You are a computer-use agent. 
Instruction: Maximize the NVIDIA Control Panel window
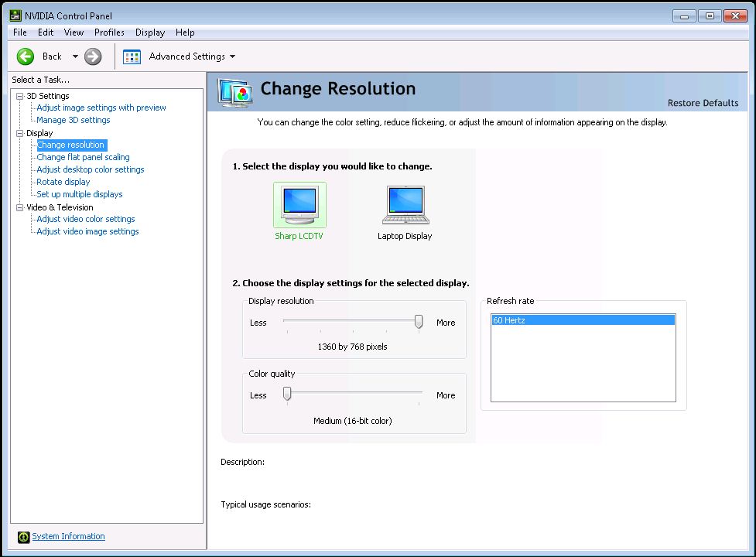pyautogui.click(x=710, y=16)
